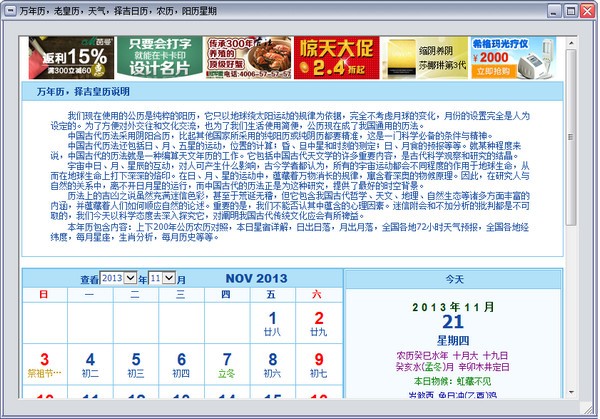Viewport: 600px width, 419px height.
Task: Open the 传承300年 crab banner ad
Action: pyautogui.click(x=248, y=58)
